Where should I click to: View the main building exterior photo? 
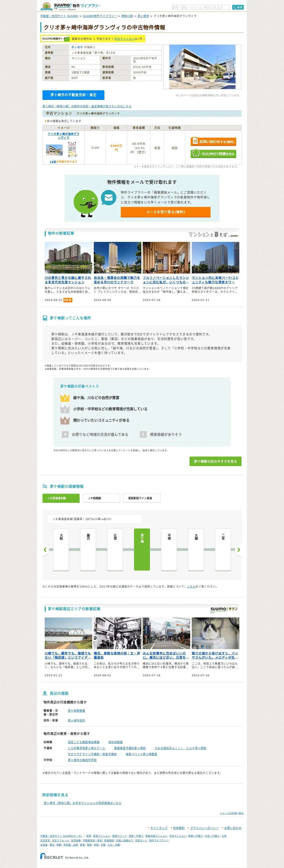tap(202, 67)
